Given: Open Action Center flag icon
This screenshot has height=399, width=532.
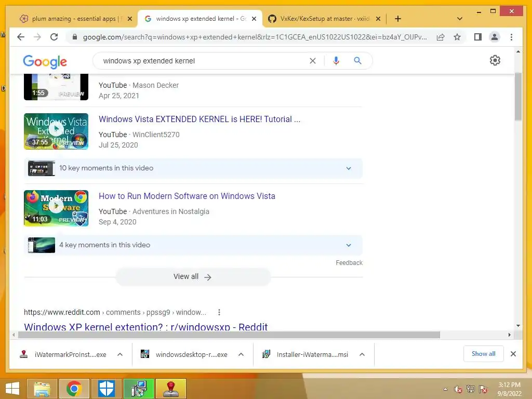Looking at the screenshot, I should [483, 389].
